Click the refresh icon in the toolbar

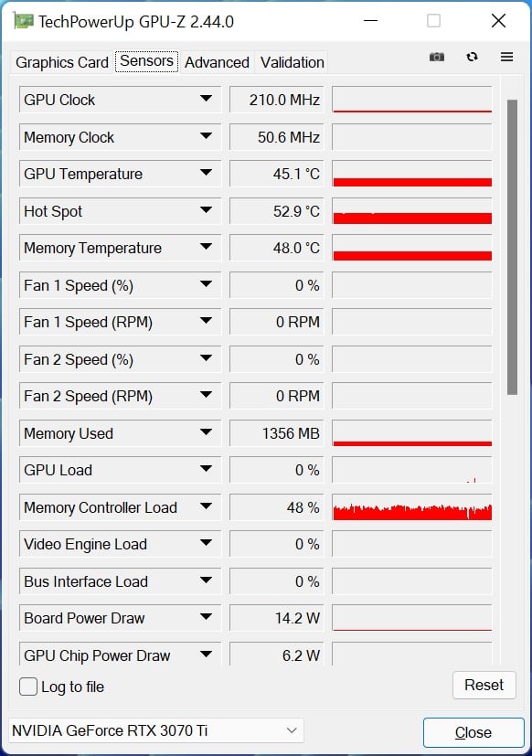click(x=472, y=57)
